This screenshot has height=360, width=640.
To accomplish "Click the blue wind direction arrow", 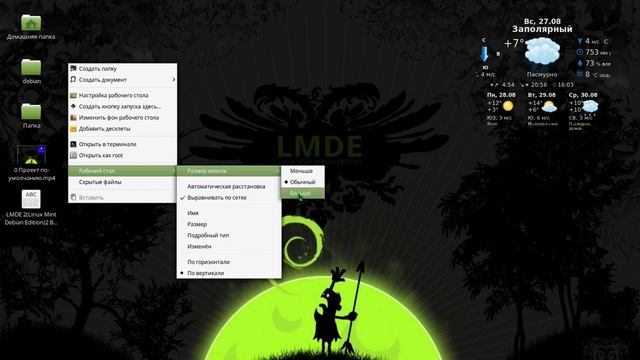I will pos(484,54).
